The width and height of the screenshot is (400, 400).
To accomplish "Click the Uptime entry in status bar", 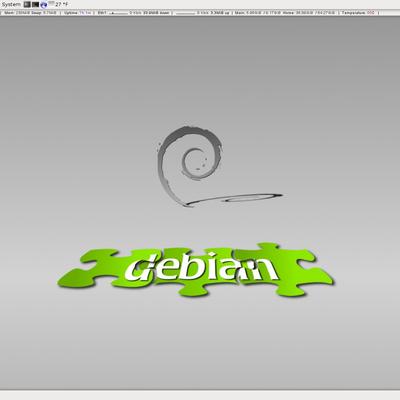I will coord(77,13).
